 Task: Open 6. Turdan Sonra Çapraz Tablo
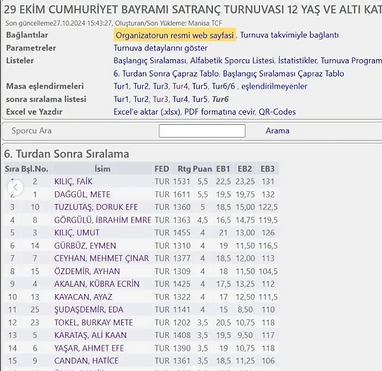pyautogui.click(x=166, y=74)
